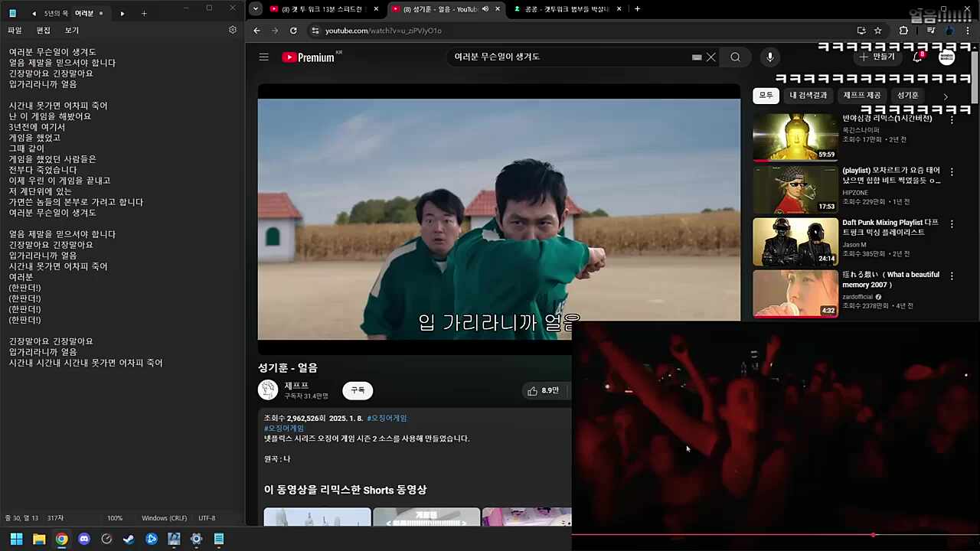Go forward in Chrome
Viewport: 980px width, 551px height.
(x=275, y=31)
